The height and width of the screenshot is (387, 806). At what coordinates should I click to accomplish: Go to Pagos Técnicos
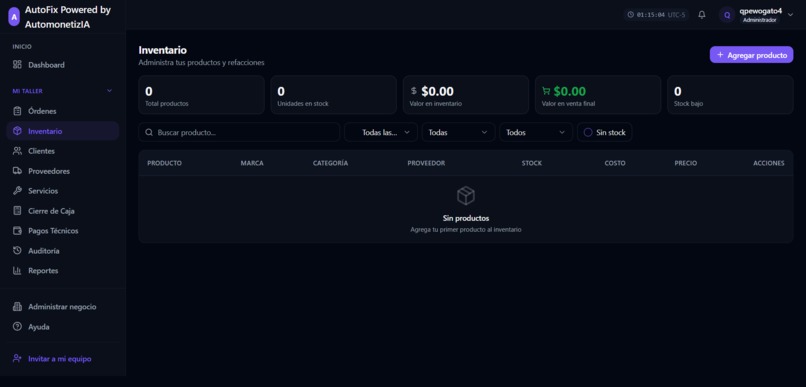(63, 231)
